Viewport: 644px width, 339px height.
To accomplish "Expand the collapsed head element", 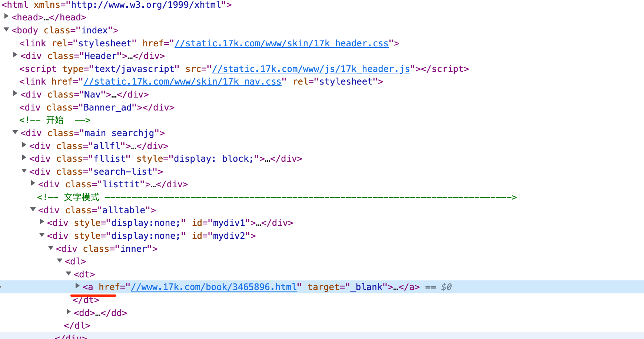I will pyautogui.click(x=6, y=16).
